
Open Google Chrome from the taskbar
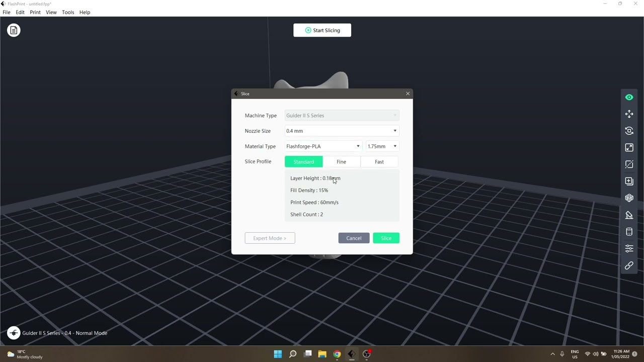(x=337, y=354)
